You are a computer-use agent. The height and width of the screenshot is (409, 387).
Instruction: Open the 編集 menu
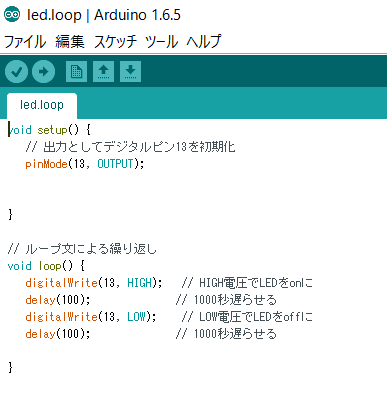[x=70, y=42]
